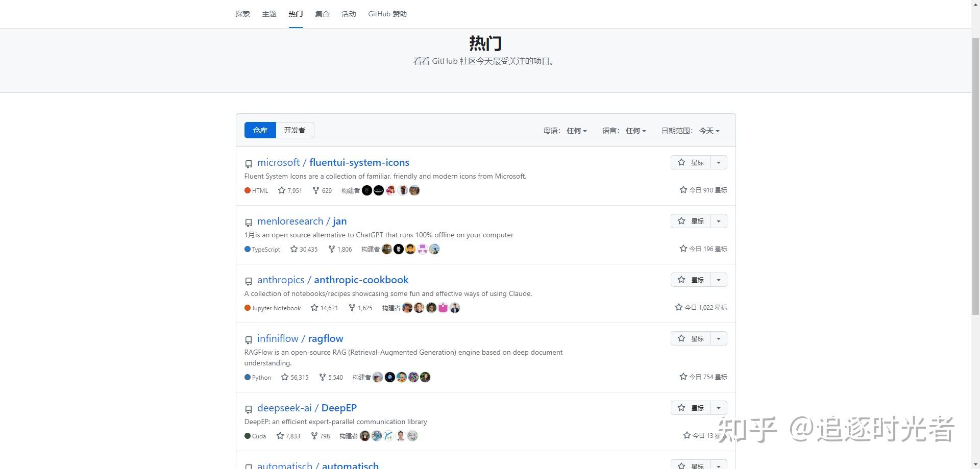Click the fork icon showing 798 on DeepEP
The height and width of the screenshot is (469, 980).
pyautogui.click(x=315, y=436)
